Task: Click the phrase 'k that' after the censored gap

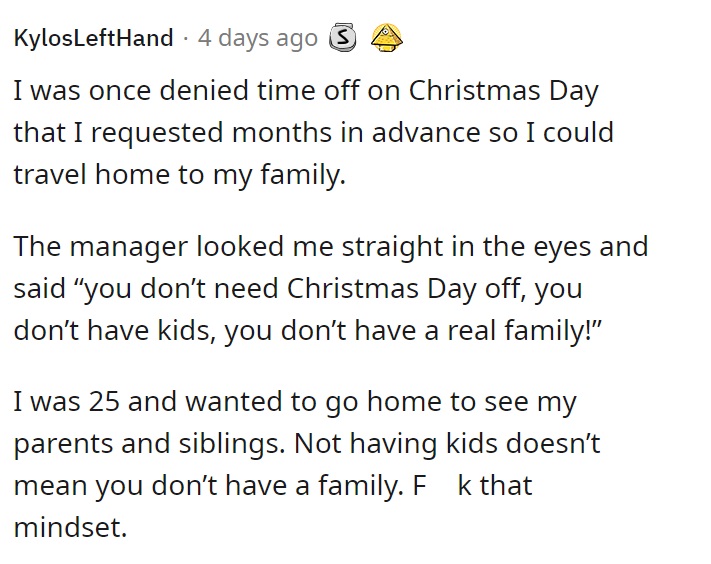Action: (495, 486)
